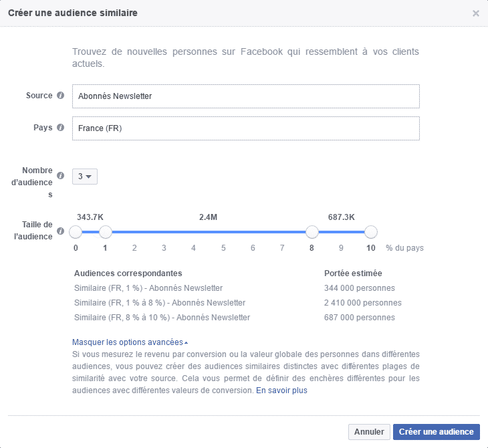The image size is (488, 448).
Task: Click the info icon for Taille de l'audience
Action: coord(61,231)
